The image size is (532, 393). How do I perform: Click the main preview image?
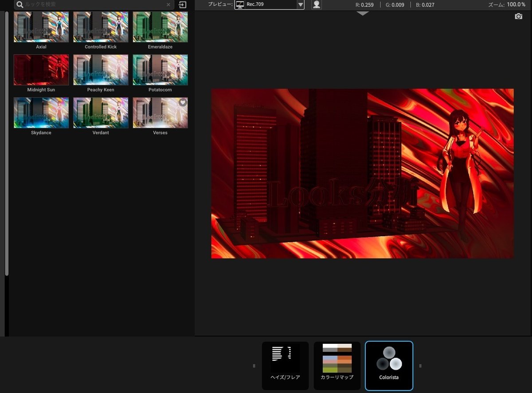pos(363,173)
